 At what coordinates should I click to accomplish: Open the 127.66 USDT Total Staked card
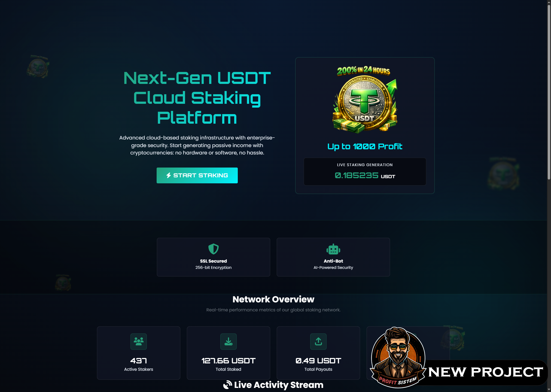228,353
